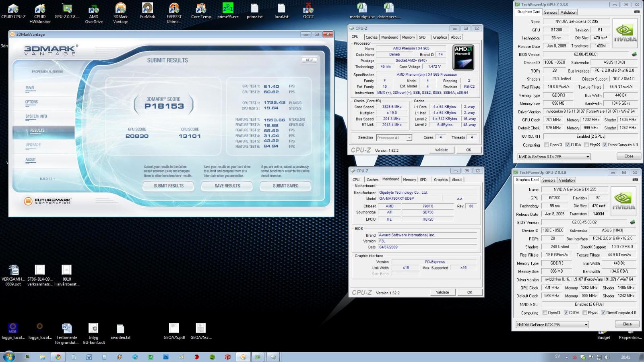Click SUBMIT SAVED button in 3DMark Vantage
Viewport: 644px width, 362px height.
coord(286,186)
